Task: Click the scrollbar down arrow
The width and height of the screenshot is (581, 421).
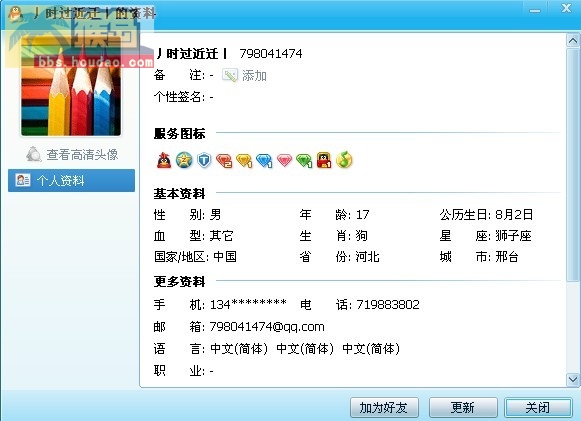Action: click(x=572, y=379)
